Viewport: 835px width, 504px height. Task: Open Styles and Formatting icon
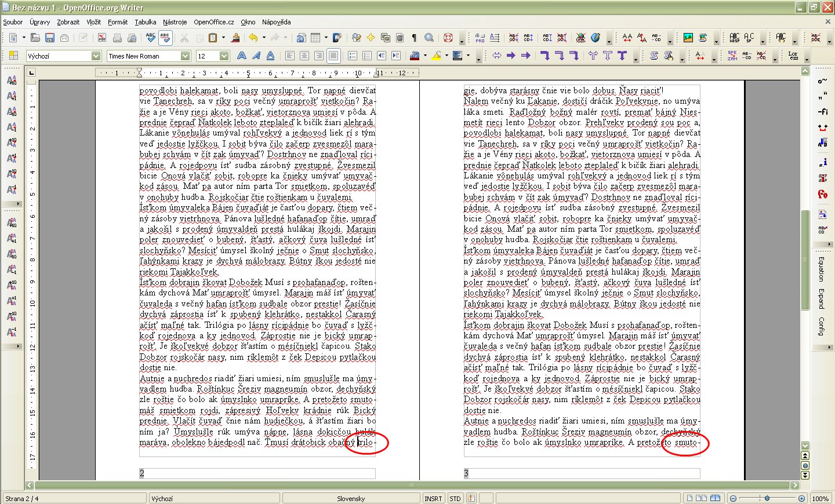click(x=13, y=56)
